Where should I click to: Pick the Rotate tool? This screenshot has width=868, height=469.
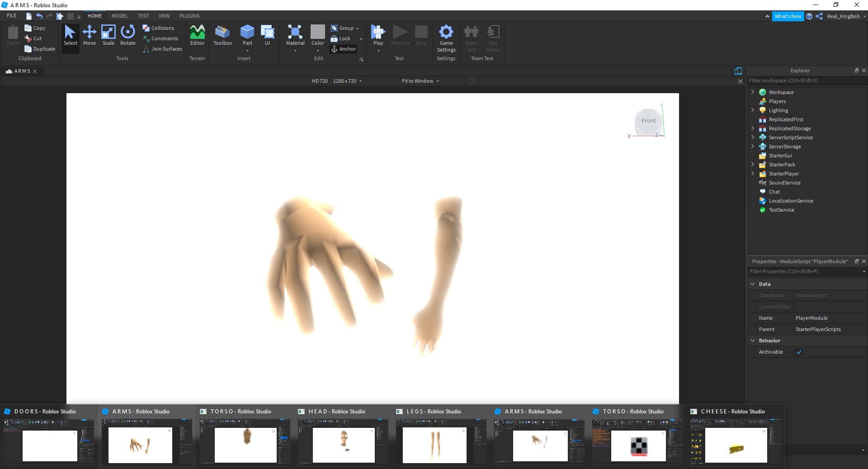[x=128, y=35]
